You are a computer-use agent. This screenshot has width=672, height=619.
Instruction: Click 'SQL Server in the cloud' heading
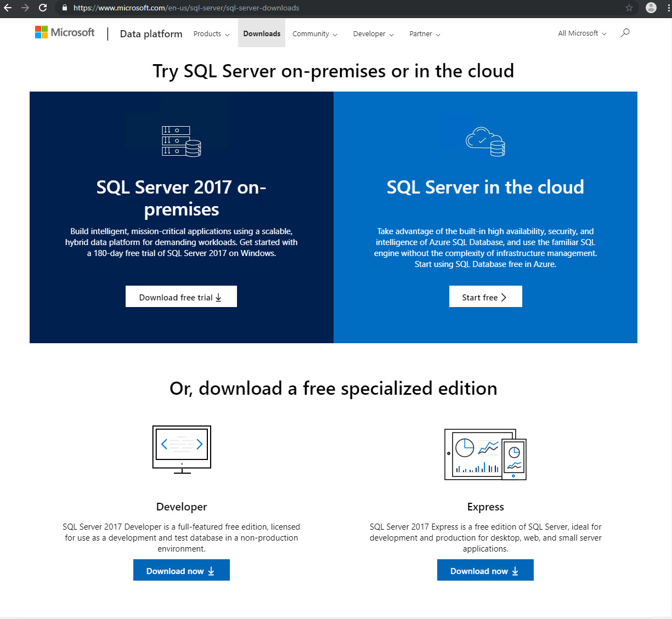(x=485, y=187)
